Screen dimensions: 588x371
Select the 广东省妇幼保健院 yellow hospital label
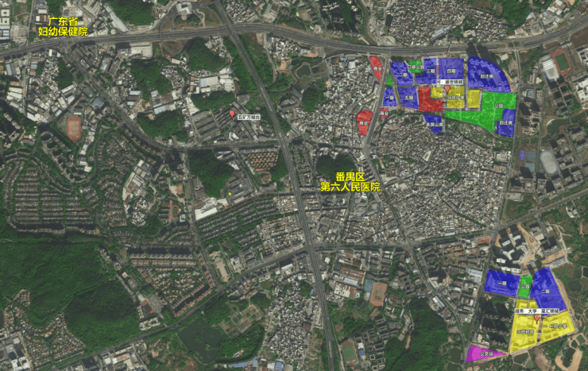(x=63, y=26)
